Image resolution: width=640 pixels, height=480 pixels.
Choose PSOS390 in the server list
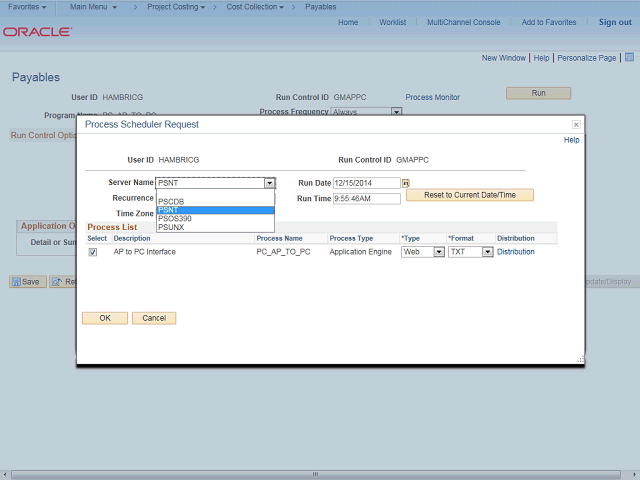click(174, 218)
